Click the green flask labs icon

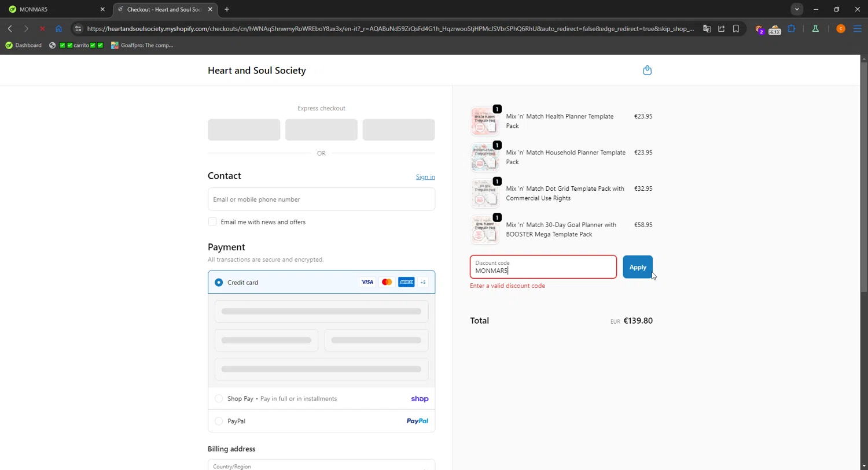[815, 28]
